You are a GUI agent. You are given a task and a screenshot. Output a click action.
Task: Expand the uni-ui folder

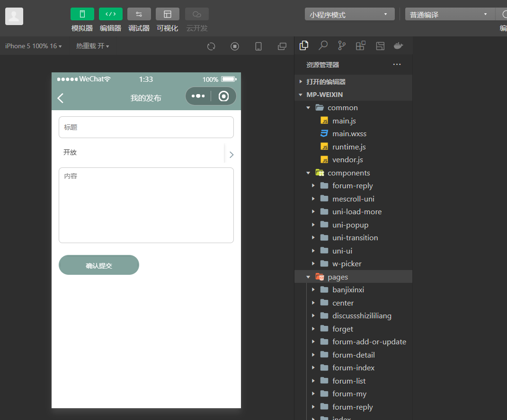[354, 251]
